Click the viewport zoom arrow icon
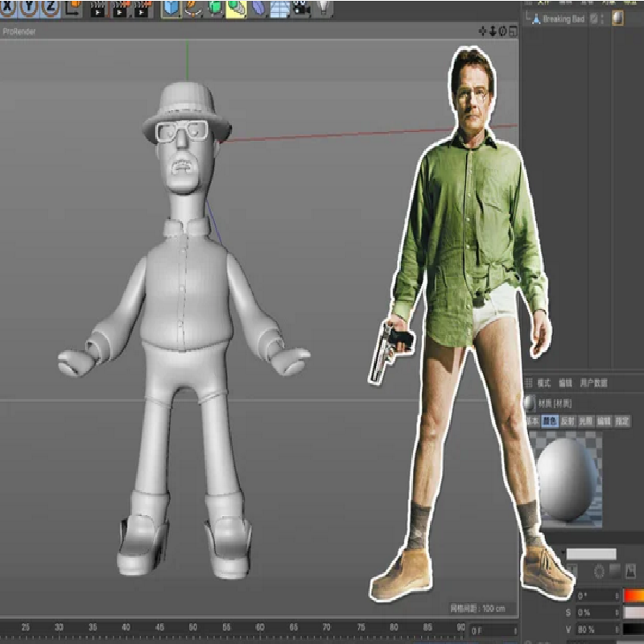Screen dimensions: 644x644 point(493,31)
